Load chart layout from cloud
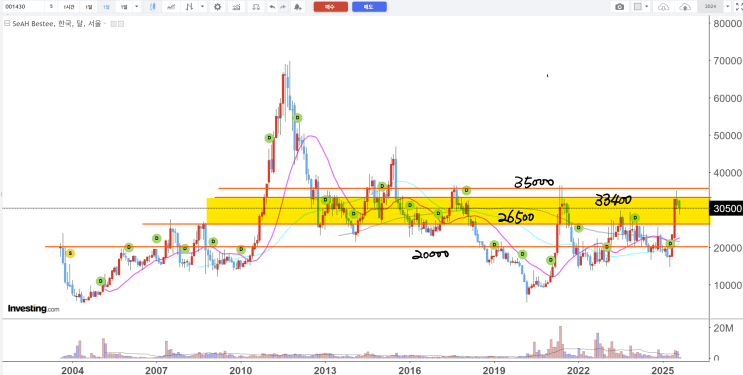Image resolution: width=743 pixels, height=375 pixels. 663,7
